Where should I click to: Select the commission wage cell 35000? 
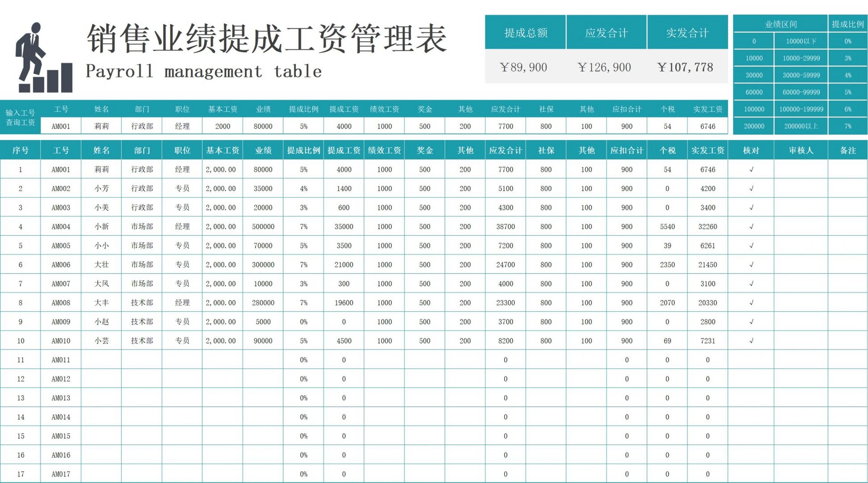click(344, 226)
